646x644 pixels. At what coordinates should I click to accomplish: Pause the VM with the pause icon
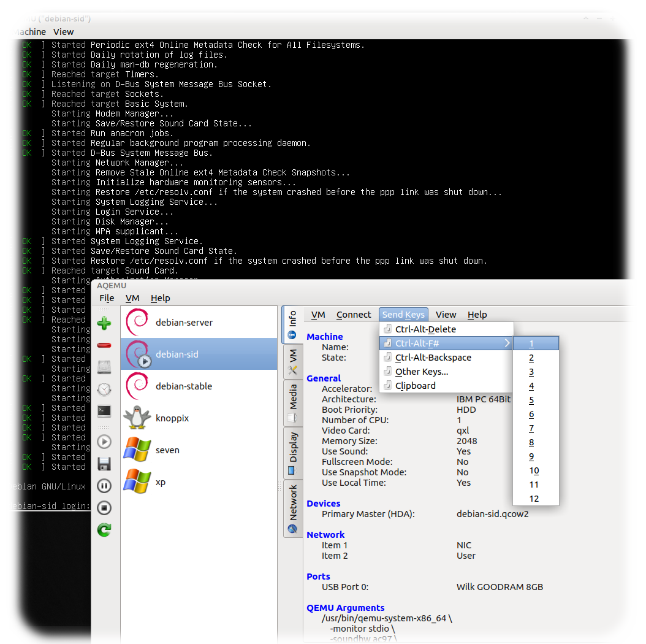pyautogui.click(x=104, y=486)
